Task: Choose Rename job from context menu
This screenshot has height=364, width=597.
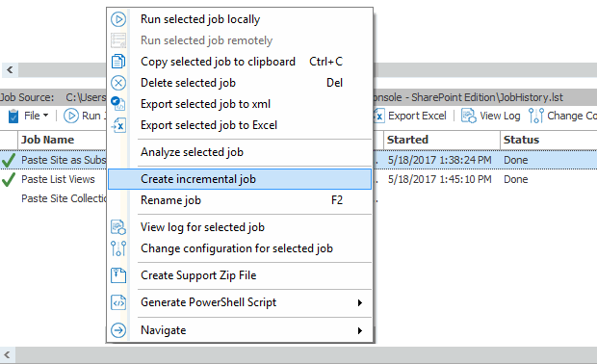Action: (240, 200)
